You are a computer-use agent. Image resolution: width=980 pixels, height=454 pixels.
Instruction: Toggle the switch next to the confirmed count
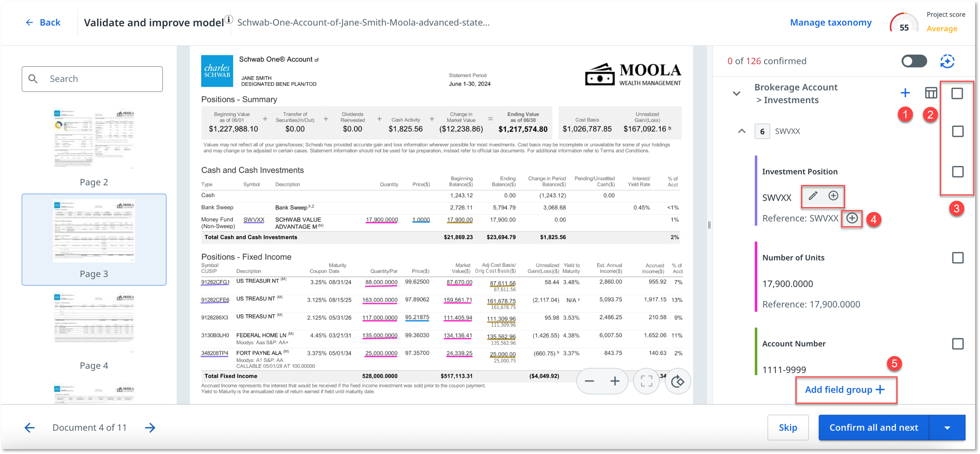tap(914, 61)
